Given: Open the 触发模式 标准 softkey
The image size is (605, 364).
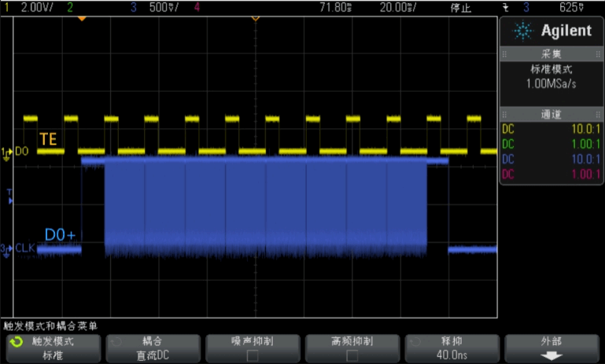Looking at the screenshot, I should click(x=52, y=348).
